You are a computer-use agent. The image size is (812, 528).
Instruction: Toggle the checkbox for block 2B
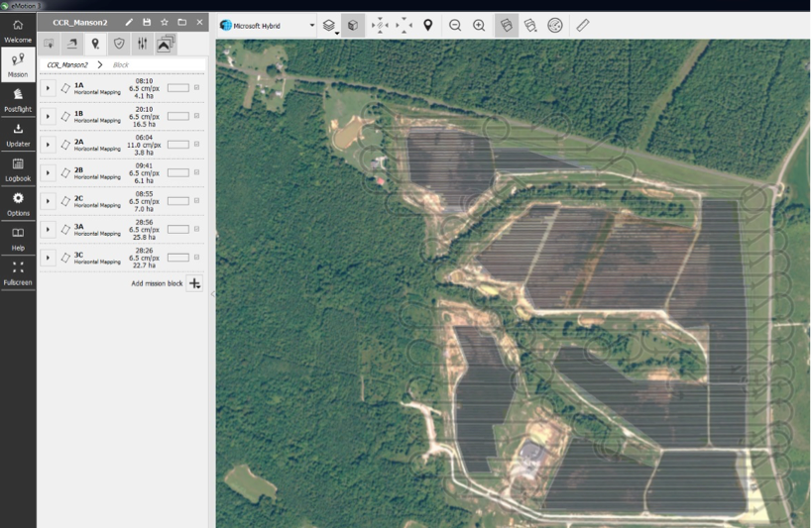coord(196,172)
